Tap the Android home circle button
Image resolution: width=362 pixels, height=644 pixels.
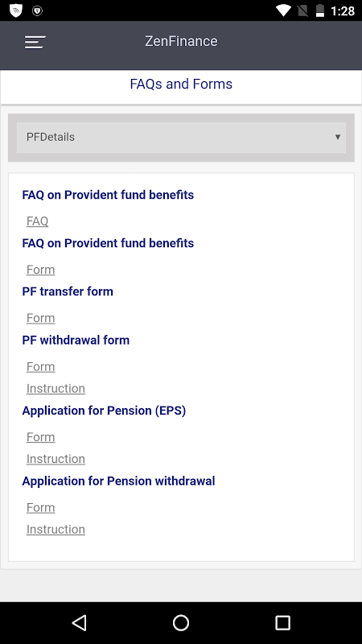click(180, 622)
